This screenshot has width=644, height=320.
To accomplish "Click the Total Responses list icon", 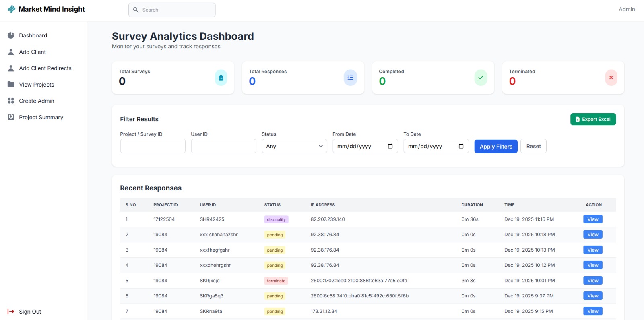I will click(351, 78).
